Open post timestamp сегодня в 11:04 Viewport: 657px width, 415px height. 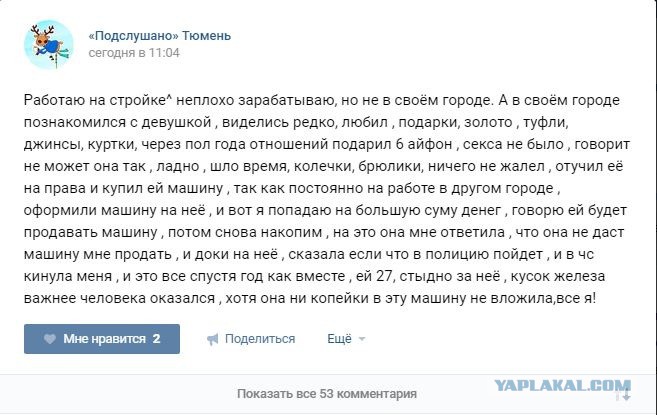[x=134, y=53]
